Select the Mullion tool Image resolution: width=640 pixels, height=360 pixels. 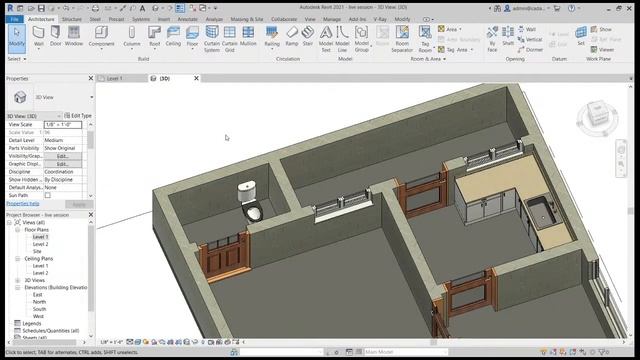(248, 36)
